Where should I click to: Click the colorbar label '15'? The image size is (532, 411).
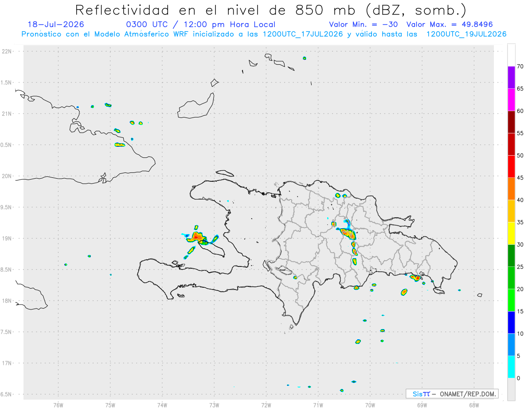click(520, 311)
